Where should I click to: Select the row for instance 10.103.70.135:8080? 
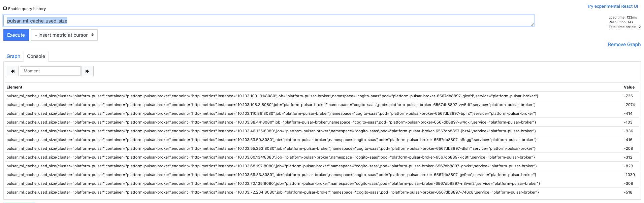pos(322,183)
